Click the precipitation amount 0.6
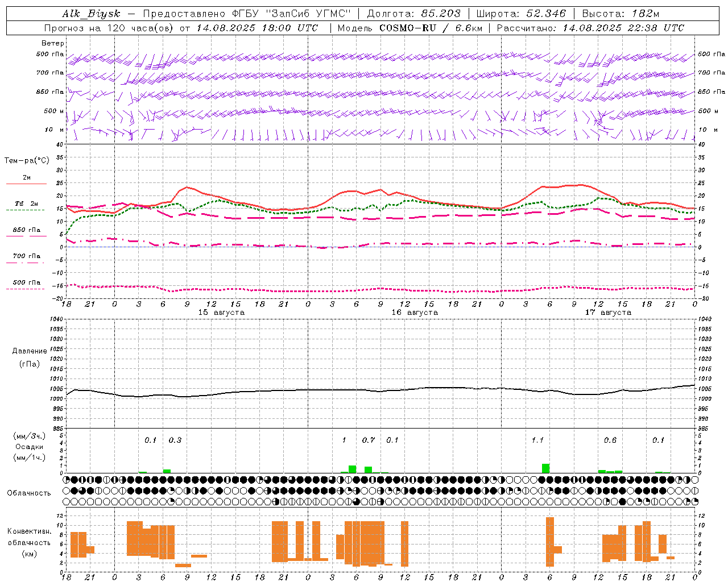The width and height of the screenshot is (728, 582). pyautogui.click(x=610, y=440)
